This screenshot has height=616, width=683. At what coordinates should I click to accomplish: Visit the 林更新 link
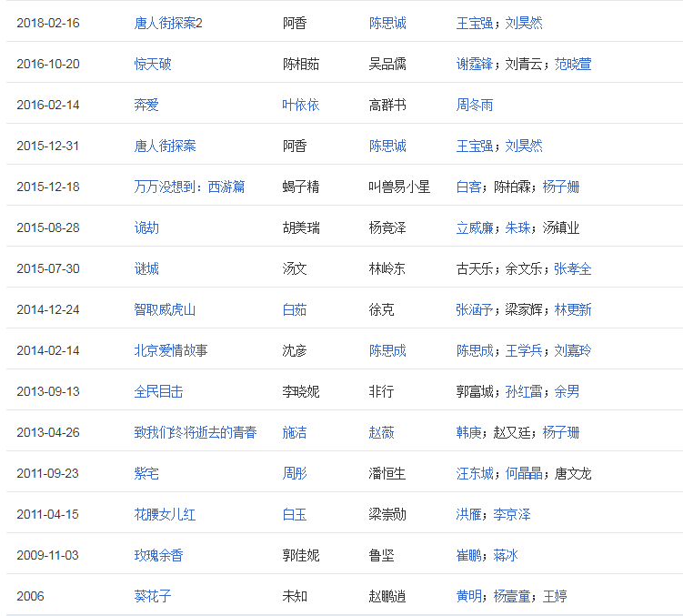pyautogui.click(x=573, y=310)
